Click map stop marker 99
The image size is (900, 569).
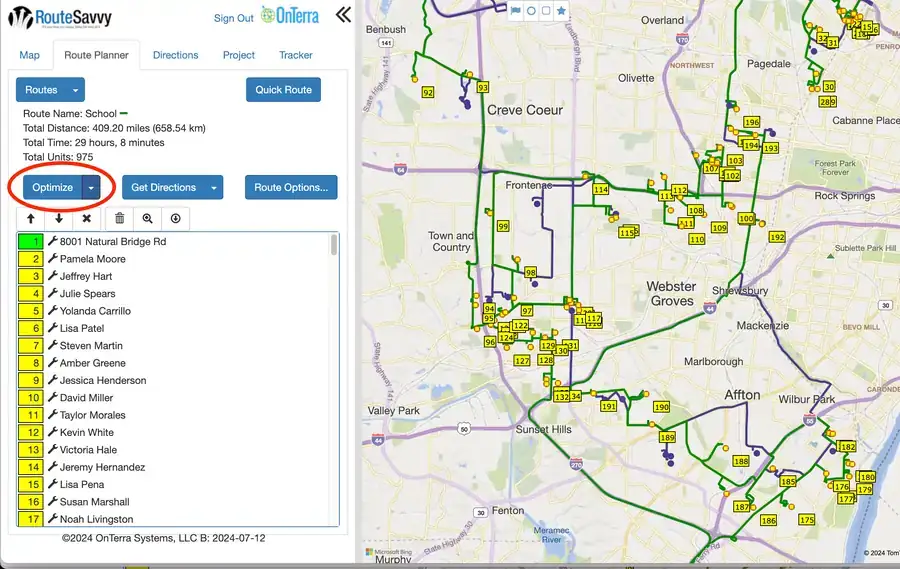pos(503,226)
